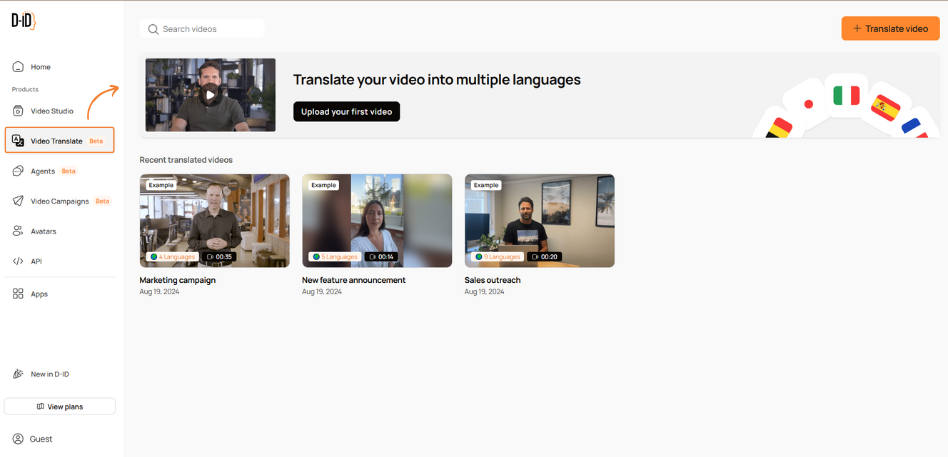Click the API code brackets icon
Viewport: 948px width, 457px height.
pyautogui.click(x=19, y=261)
